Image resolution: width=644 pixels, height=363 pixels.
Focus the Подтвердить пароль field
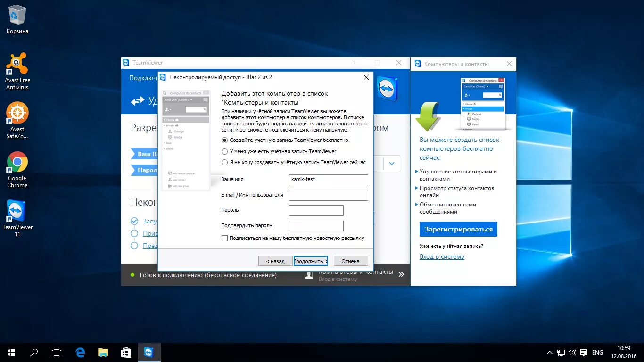(316, 226)
